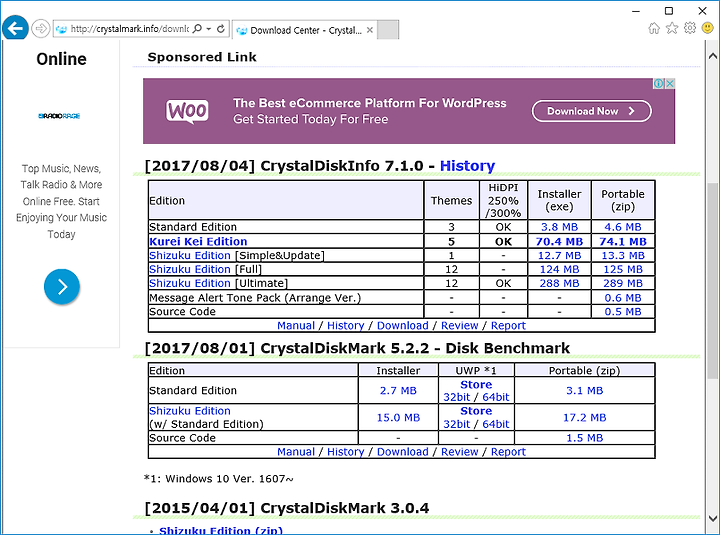
Task: Maximize the browser window
Action: pyautogui.click(x=669, y=11)
